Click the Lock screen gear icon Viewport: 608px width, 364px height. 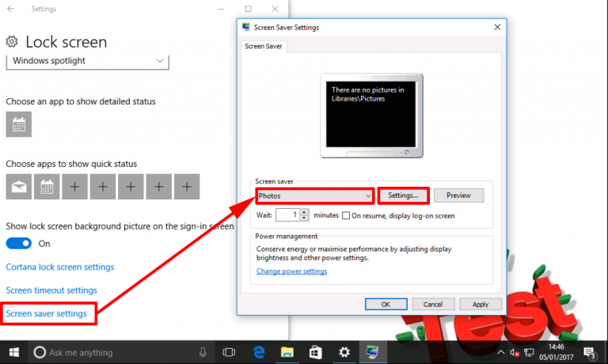pos(12,41)
